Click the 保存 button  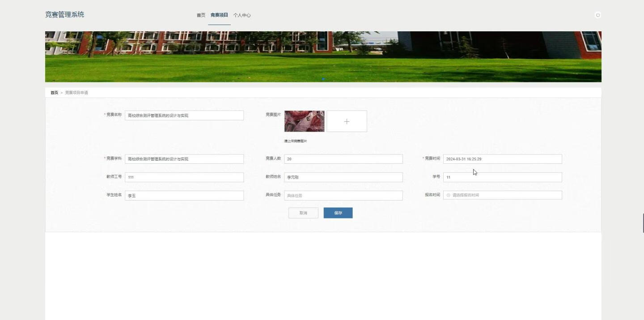pos(338,213)
